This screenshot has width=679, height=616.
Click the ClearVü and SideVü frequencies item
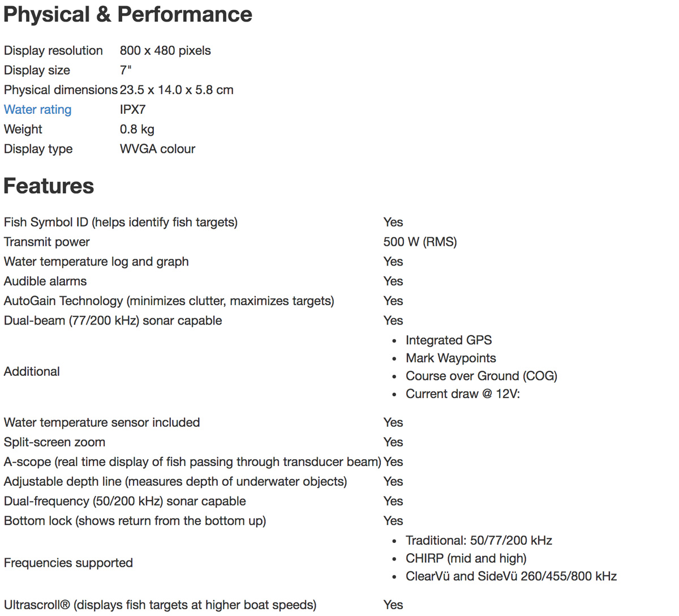(511, 576)
